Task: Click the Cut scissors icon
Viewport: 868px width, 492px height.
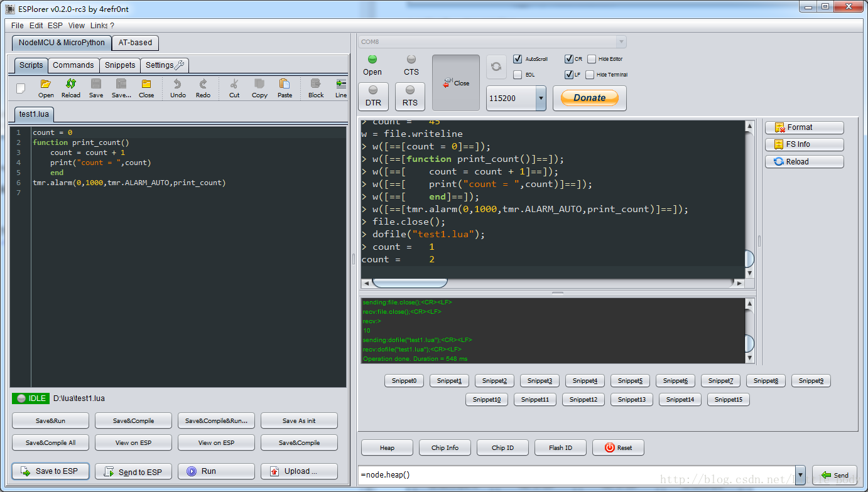Action: (234, 84)
